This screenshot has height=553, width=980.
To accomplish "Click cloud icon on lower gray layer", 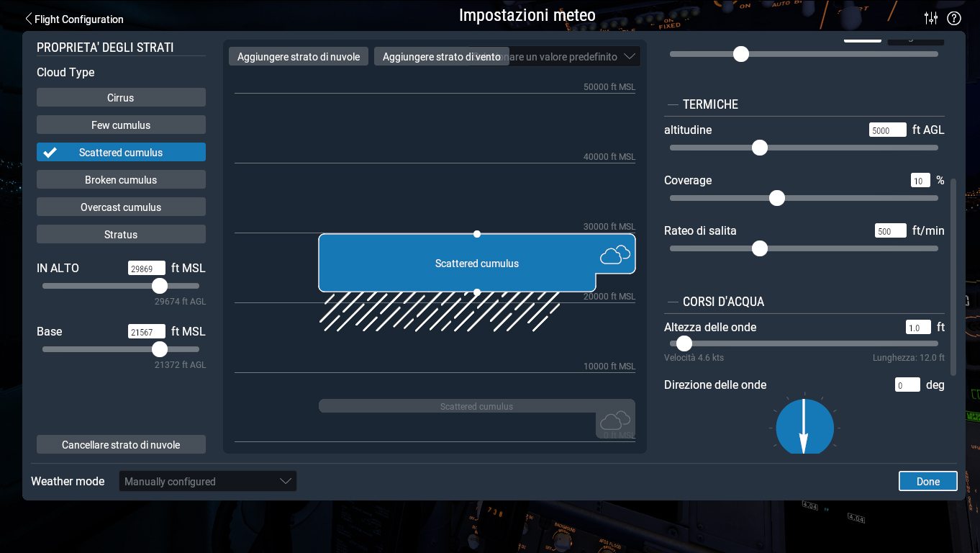I will [614, 421].
